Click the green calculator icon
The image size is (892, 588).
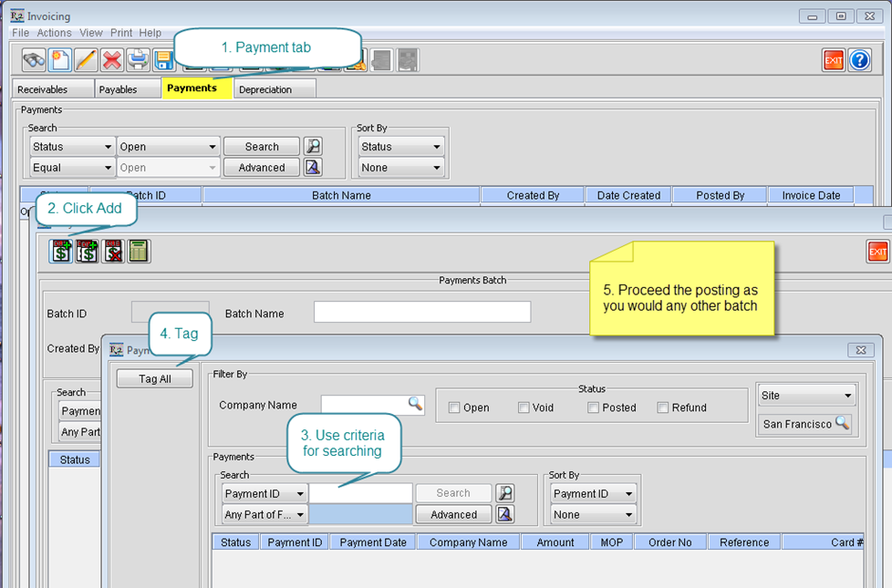pyautogui.click(x=139, y=252)
